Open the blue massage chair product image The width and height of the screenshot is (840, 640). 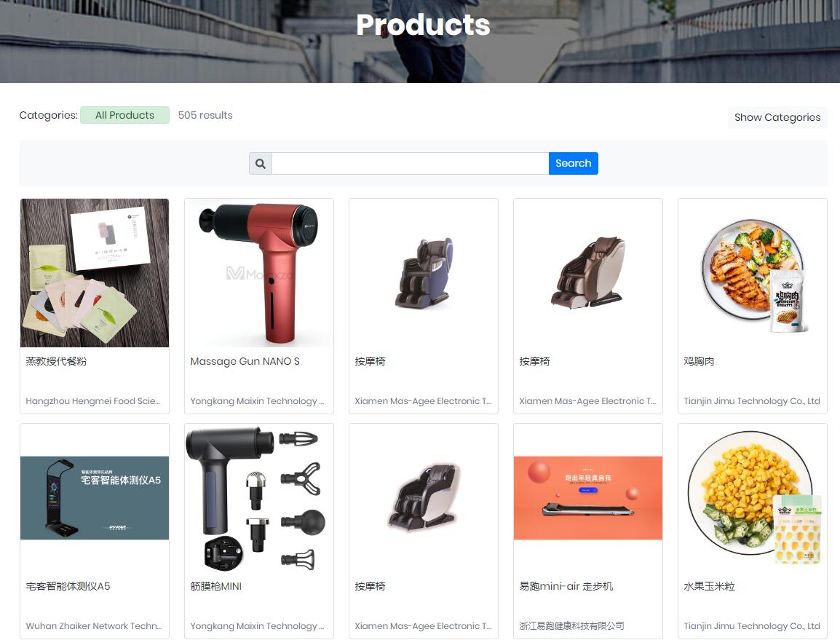click(x=424, y=273)
